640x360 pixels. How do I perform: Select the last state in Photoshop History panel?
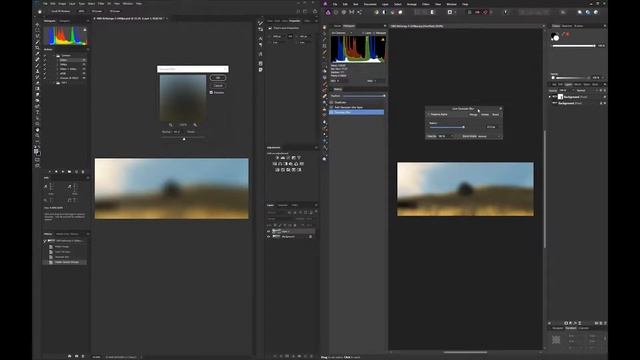[x=64, y=262]
